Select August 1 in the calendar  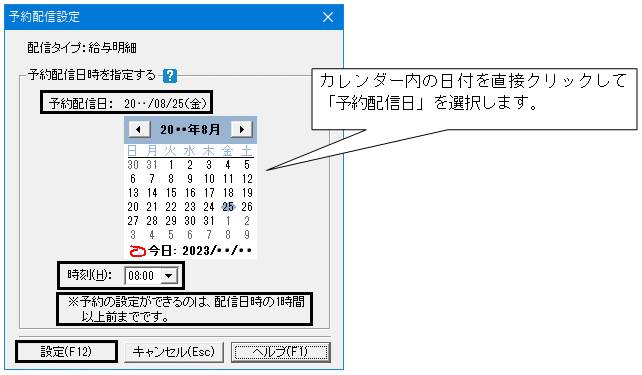point(171,165)
